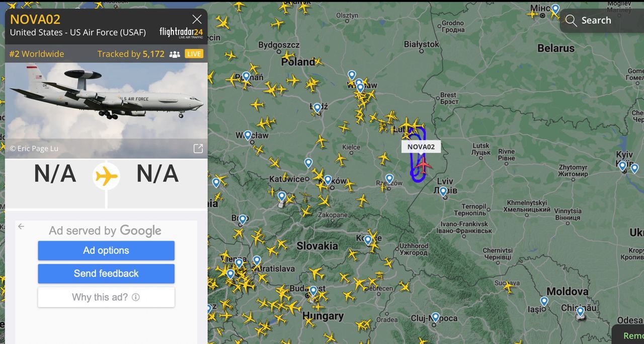Click the LIVE badge in the panel
The image size is (644, 344).
pos(194,54)
